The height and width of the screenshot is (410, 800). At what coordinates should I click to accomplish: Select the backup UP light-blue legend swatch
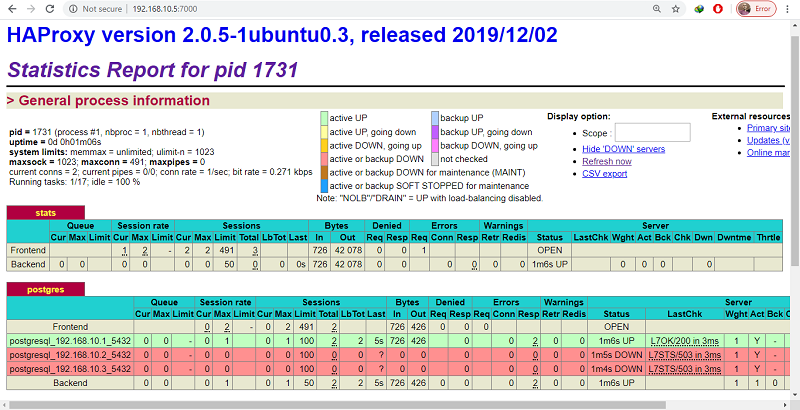[x=435, y=118]
